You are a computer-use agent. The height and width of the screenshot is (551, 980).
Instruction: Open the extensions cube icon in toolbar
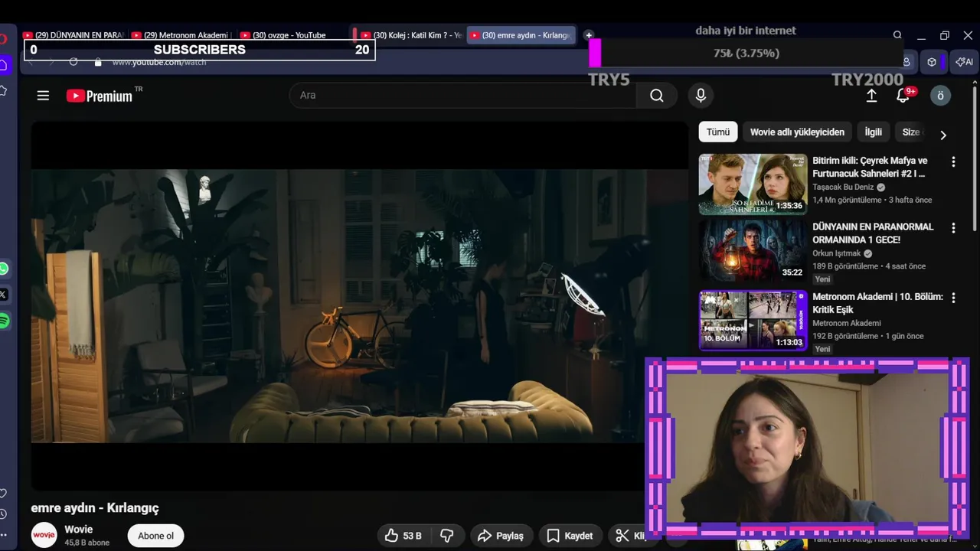point(932,62)
